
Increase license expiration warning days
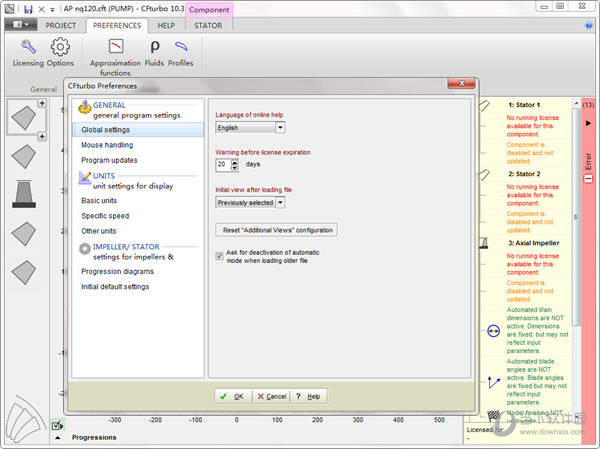point(235,162)
